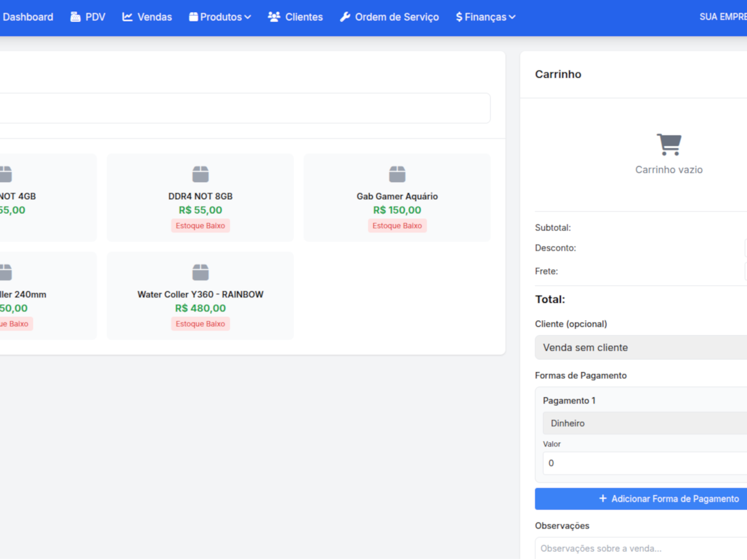The image size is (747, 560).
Task: Select the Water Coller Y360 - RAINBOW product
Action: pyautogui.click(x=200, y=295)
